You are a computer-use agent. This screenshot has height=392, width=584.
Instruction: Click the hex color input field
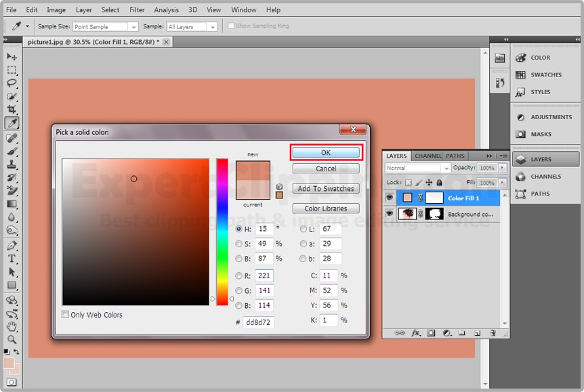(258, 322)
